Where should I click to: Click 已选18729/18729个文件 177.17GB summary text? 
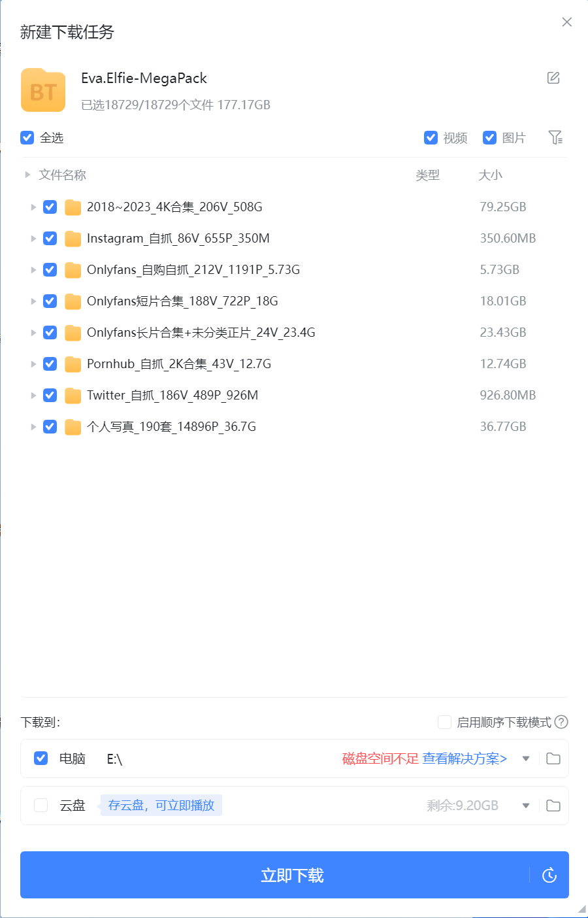176,105
